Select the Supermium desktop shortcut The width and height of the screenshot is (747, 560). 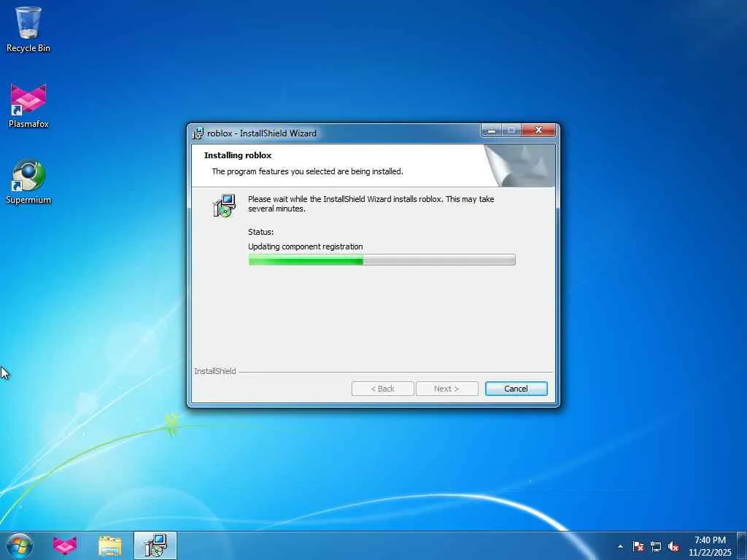pyautogui.click(x=28, y=182)
